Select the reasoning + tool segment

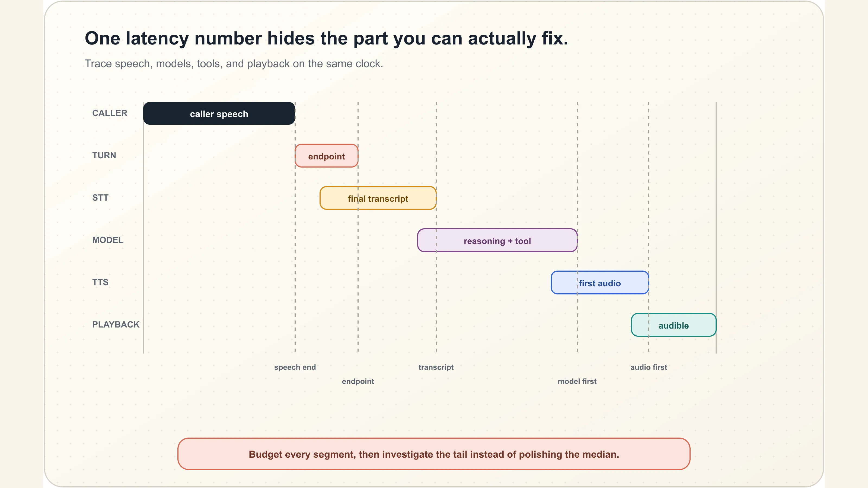(x=497, y=240)
